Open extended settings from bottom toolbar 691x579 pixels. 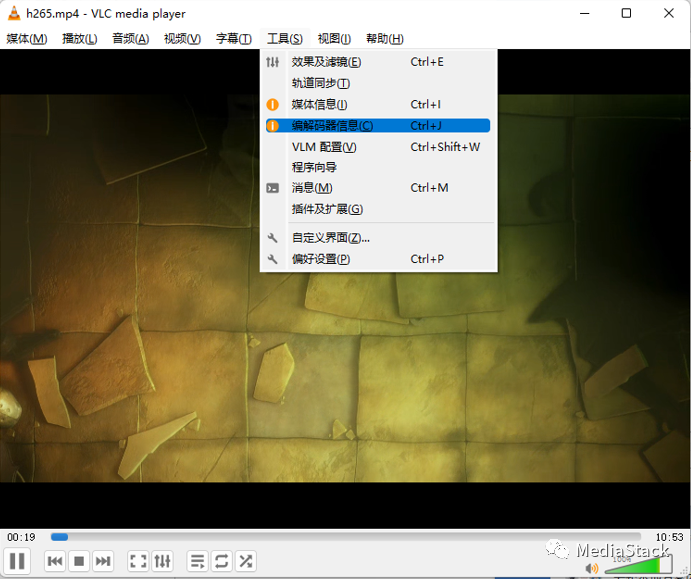click(163, 561)
